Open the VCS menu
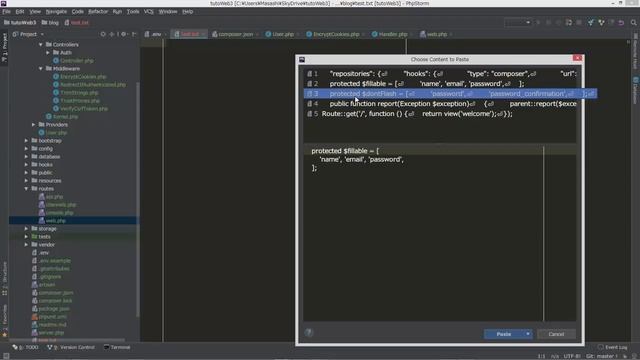The width and height of the screenshot is (640, 360). pos(149,11)
